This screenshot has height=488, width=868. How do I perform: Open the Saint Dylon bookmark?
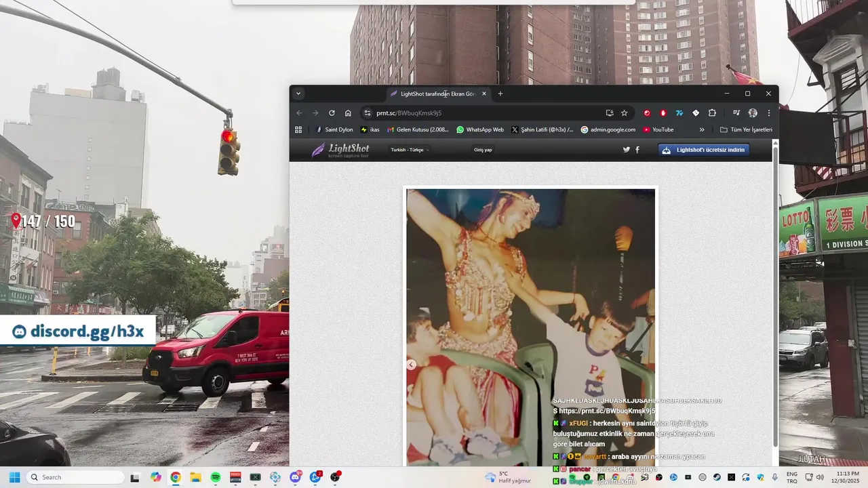(x=335, y=129)
